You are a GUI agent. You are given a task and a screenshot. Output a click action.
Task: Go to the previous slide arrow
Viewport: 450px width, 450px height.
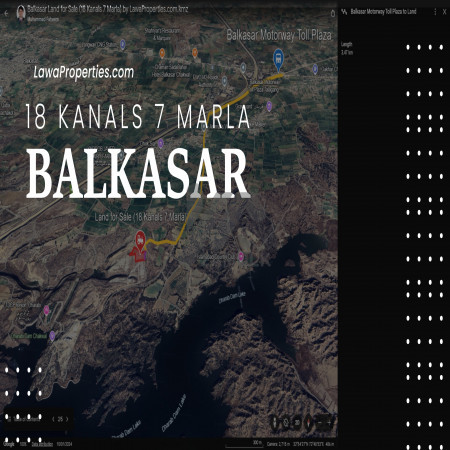point(53,419)
